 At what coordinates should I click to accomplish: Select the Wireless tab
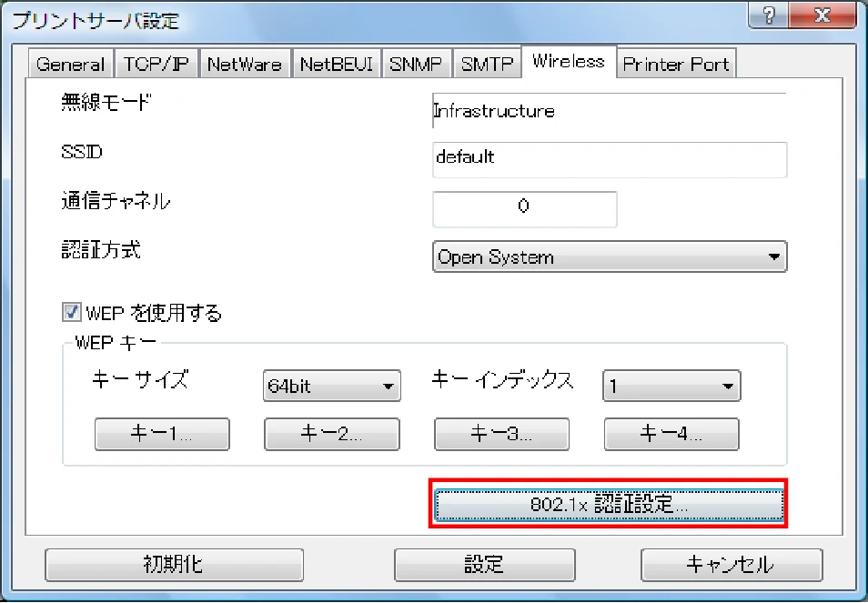569,62
